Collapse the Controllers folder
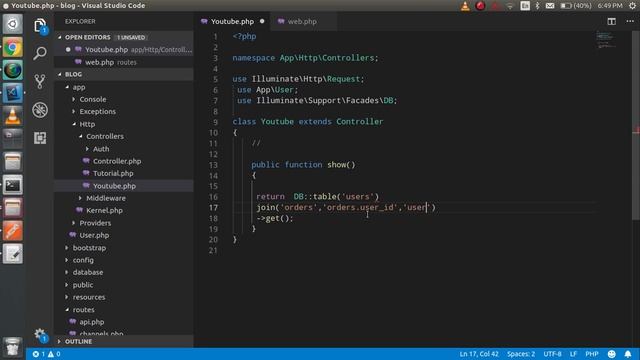The width and height of the screenshot is (640, 360). point(105,136)
